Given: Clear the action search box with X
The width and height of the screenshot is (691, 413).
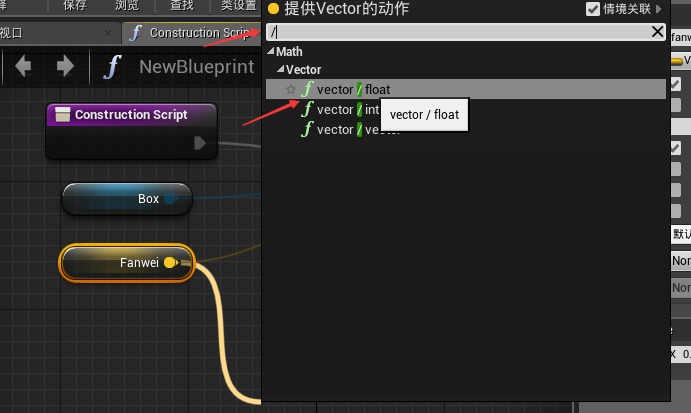Looking at the screenshot, I should [657, 32].
